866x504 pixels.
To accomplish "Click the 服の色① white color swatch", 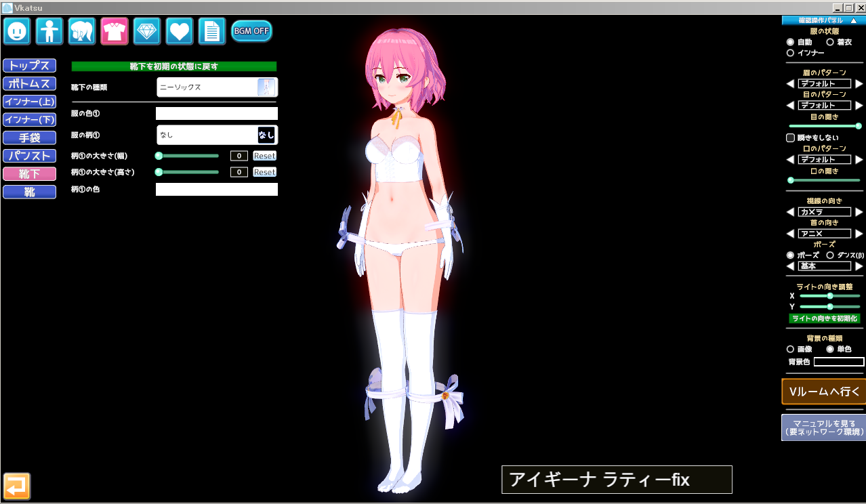I will [217, 114].
